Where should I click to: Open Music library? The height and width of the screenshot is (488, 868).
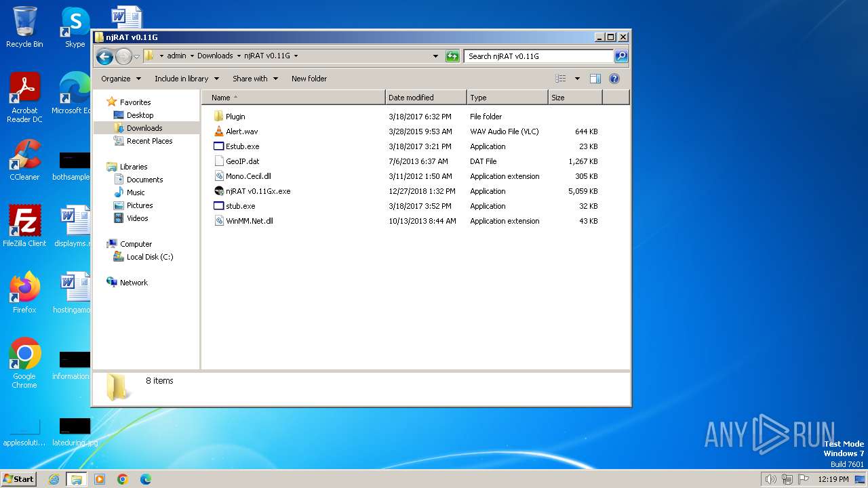(x=136, y=192)
